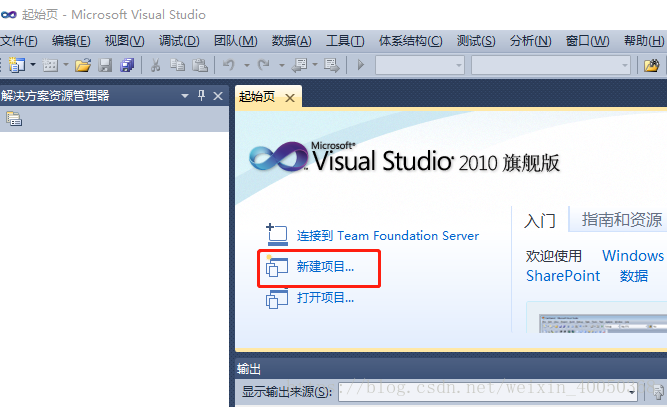Click the SharePoint category link
667x407 pixels.
pos(563,276)
